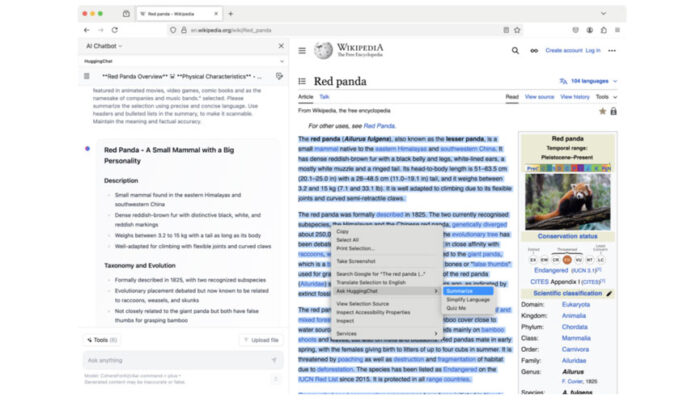Image resolution: width=696 pixels, height=402 pixels.
Task: Choose Take Screenshot in the context menu
Action: point(387,261)
